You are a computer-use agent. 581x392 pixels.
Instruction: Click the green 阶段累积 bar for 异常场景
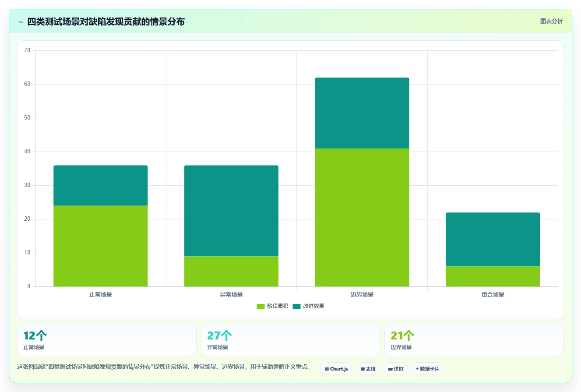(231, 271)
